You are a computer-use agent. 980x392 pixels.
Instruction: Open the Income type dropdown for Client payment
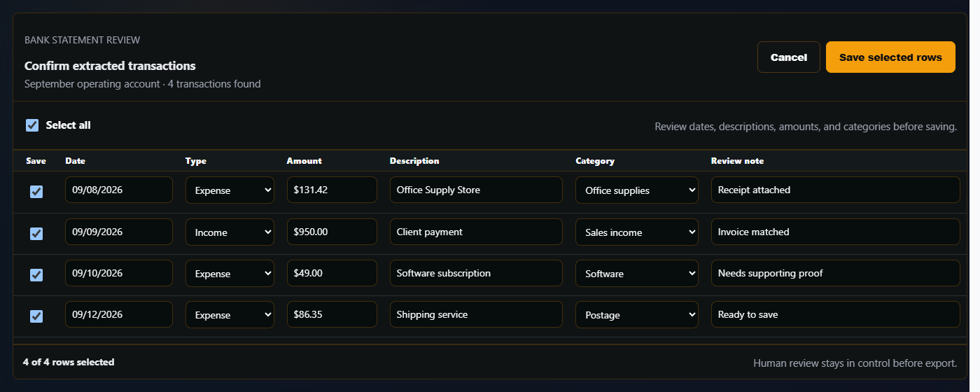pyautogui.click(x=230, y=232)
